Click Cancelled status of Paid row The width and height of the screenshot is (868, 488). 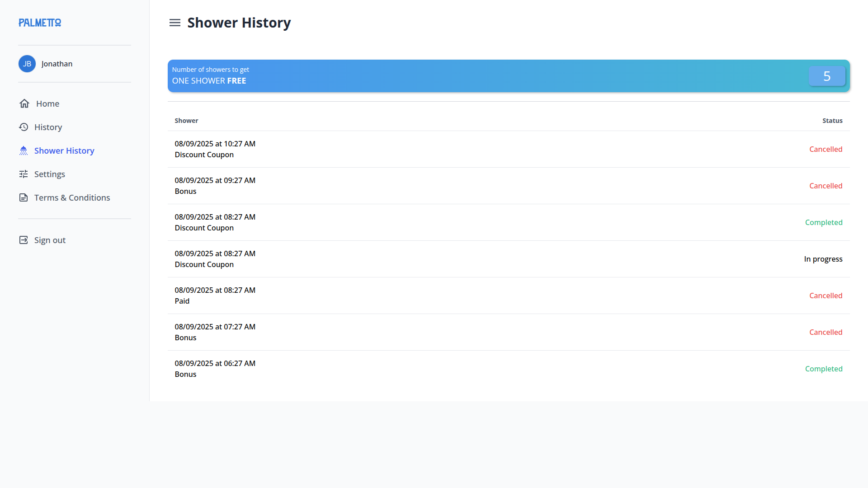pyautogui.click(x=826, y=296)
